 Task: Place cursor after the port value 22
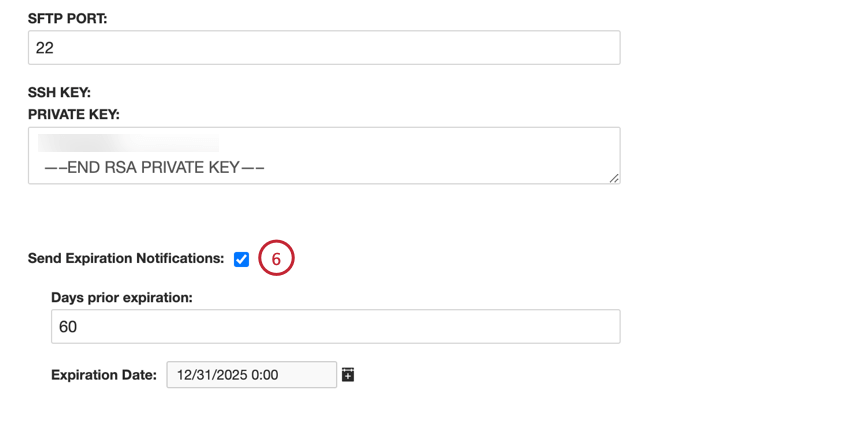(x=56, y=48)
